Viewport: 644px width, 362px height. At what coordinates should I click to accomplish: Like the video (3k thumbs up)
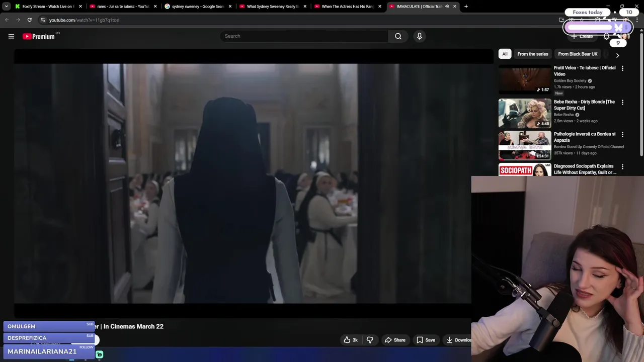(351, 340)
